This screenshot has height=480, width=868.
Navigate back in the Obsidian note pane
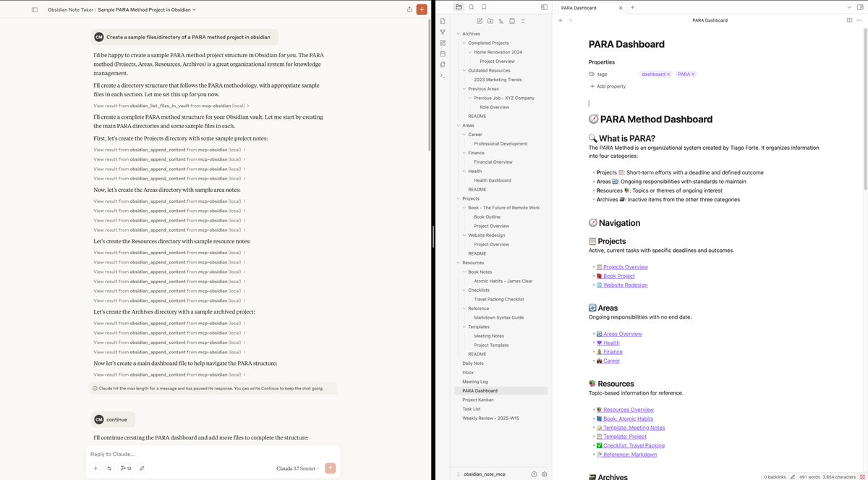(x=561, y=20)
